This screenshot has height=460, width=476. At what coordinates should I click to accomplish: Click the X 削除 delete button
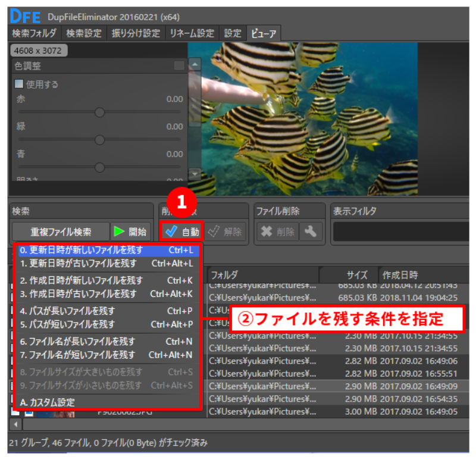coord(276,231)
